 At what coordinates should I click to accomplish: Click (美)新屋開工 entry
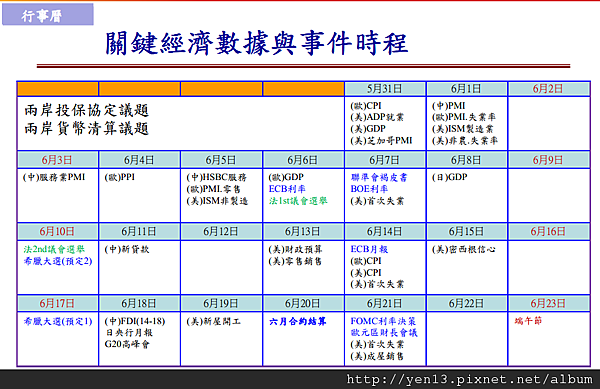pyautogui.click(x=214, y=321)
